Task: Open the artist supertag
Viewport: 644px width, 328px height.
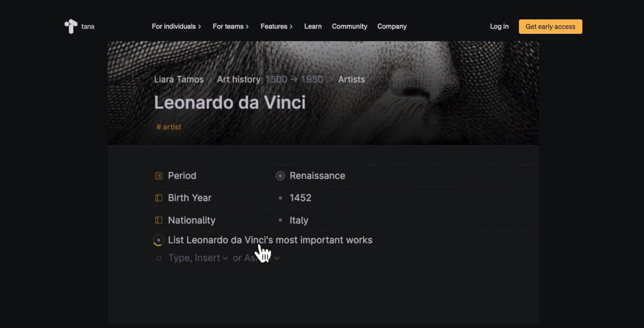Action: (168, 127)
